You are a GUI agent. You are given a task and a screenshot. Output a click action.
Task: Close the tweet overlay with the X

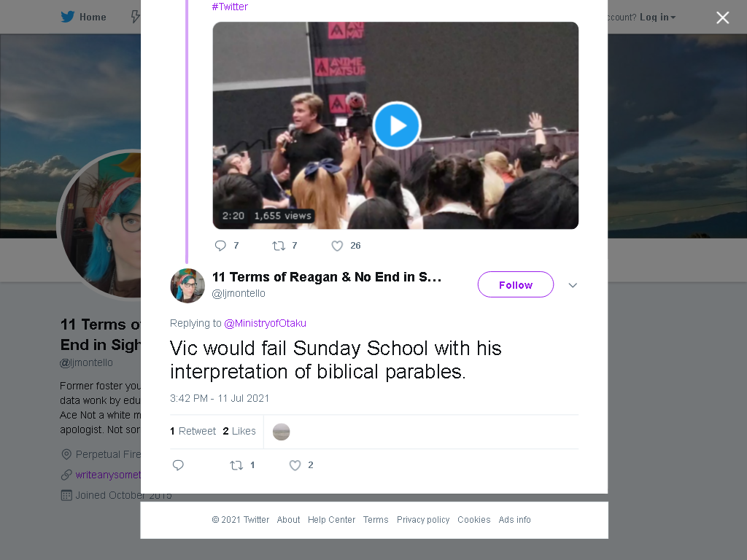(x=723, y=17)
